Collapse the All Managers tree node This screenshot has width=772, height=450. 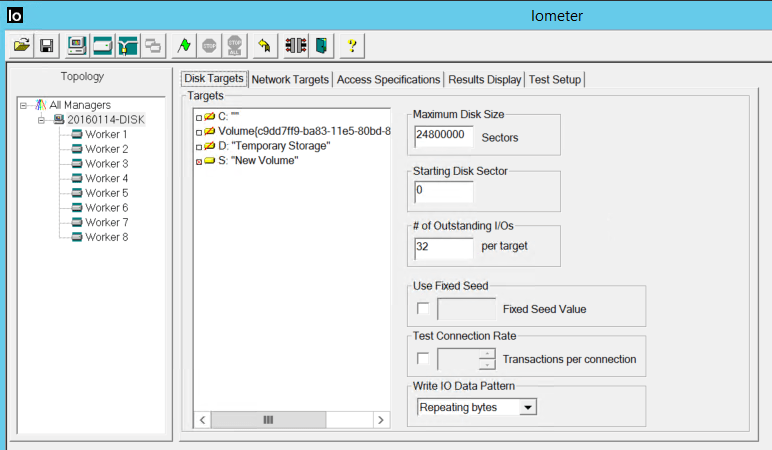tap(23, 105)
